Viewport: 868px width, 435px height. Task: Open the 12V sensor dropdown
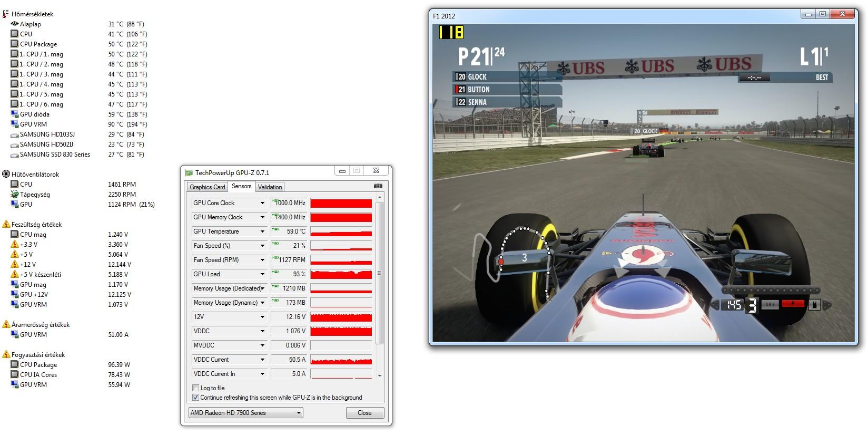(262, 317)
